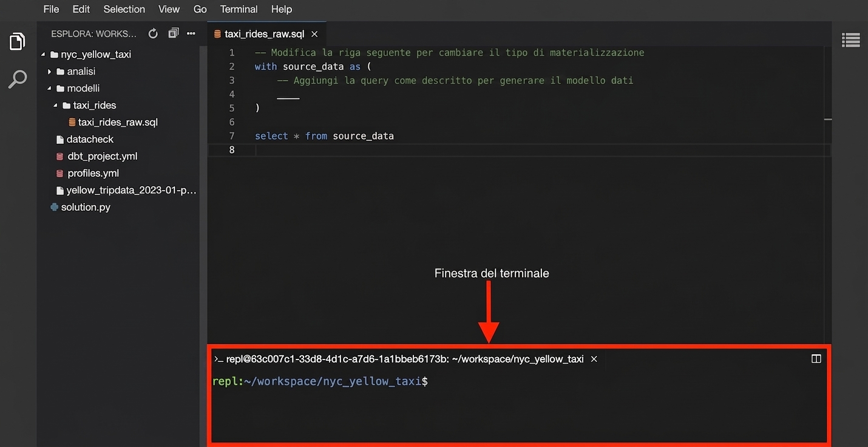This screenshot has width=868, height=447.
Task: Open the Edit menu
Action: point(81,9)
